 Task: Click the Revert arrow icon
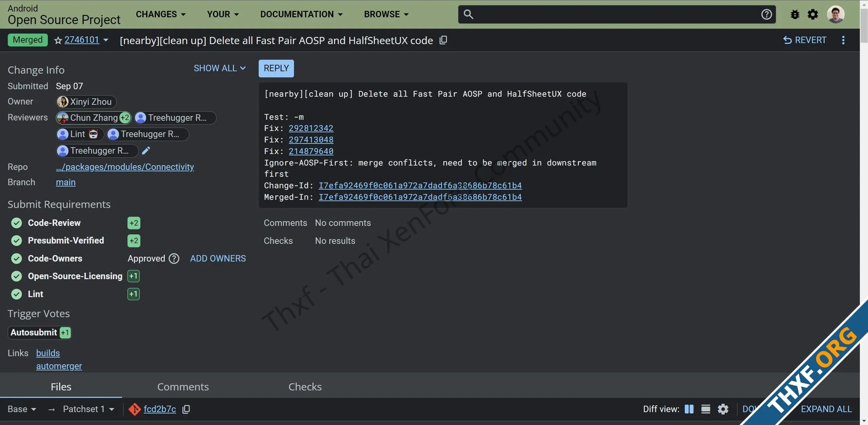click(787, 40)
